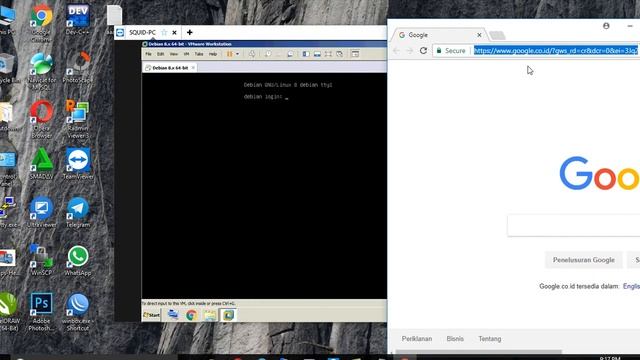Click the Periklanan footer link
The image size is (640, 360).
coord(417,339)
